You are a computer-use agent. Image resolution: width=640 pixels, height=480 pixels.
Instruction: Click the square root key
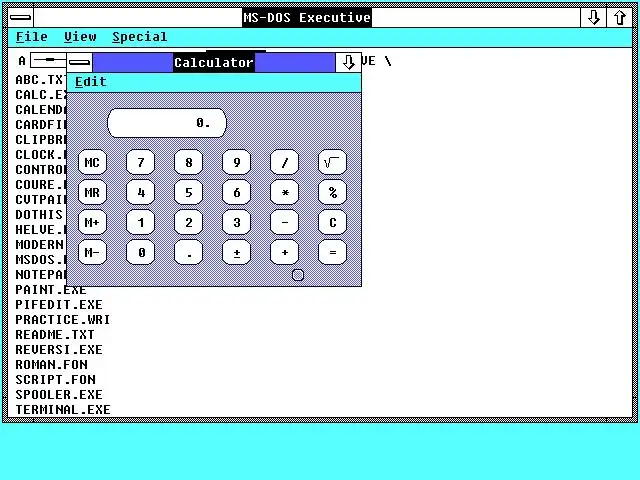tap(332, 162)
